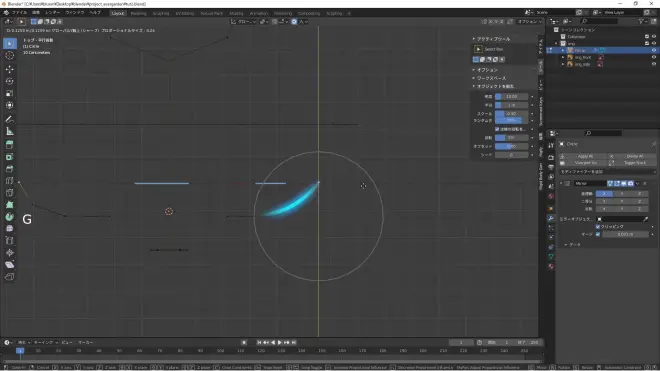This screenshot has height=371, width=660.
Task: Select the Rip Region tool
Action: point(10,277)
